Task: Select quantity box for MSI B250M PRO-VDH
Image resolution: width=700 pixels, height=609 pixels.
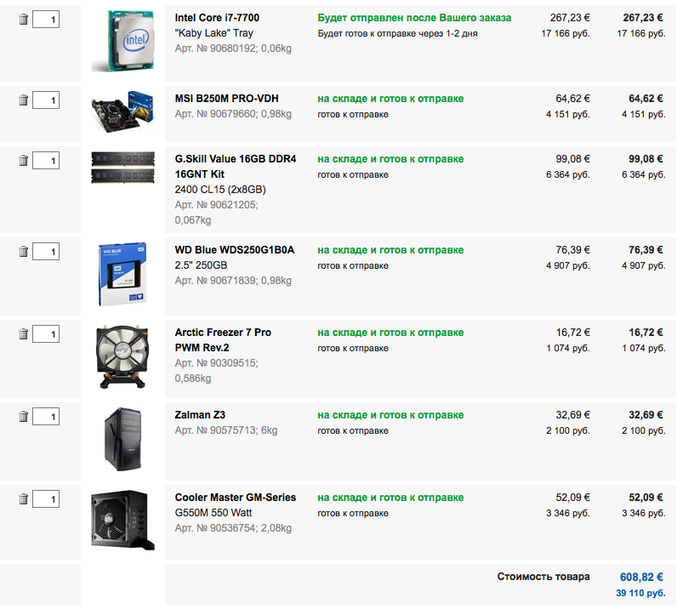Action: point(46,100)
